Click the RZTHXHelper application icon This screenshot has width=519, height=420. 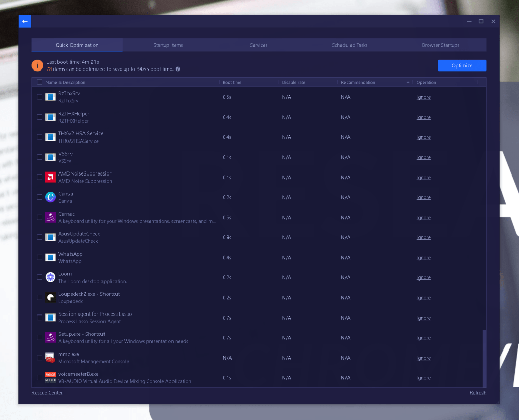click(x=50, y=117)
